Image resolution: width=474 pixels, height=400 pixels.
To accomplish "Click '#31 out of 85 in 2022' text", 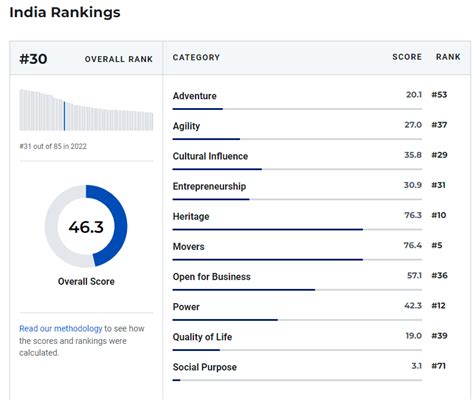I will tap(53, 146).
